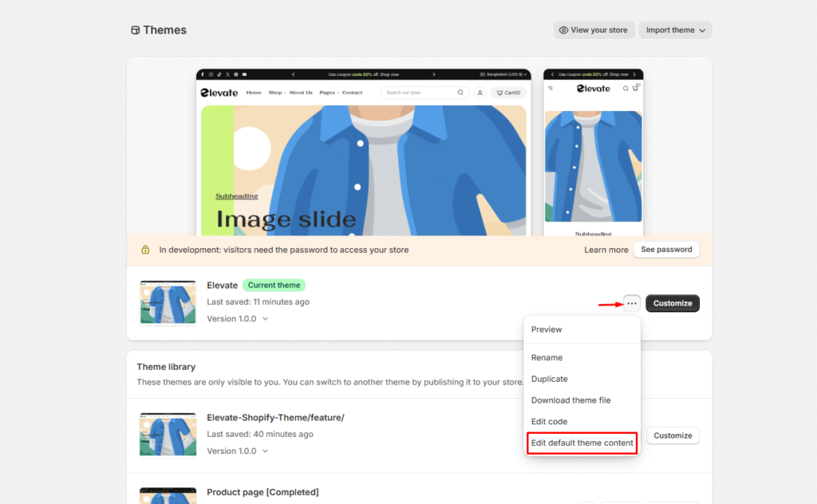Click the mobile store preview image
This screenshot has height=504, width=817.
(593, 152)
